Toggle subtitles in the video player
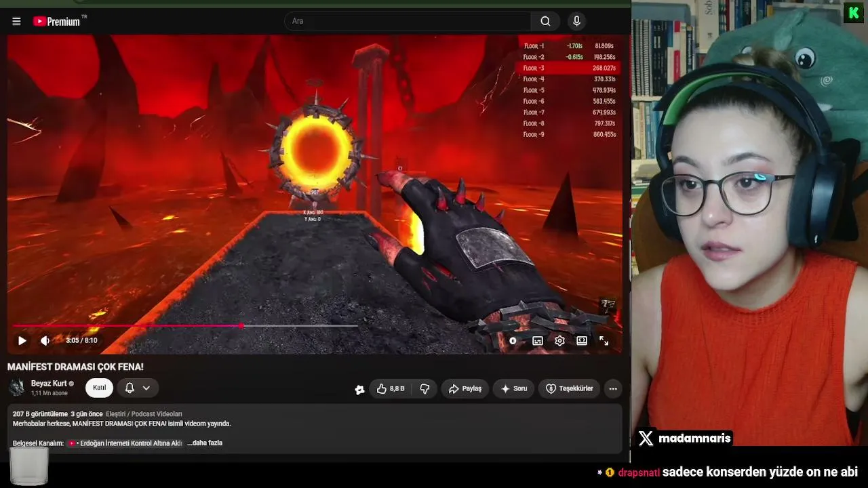Image resolution: width=868 pixels, height=488 pixels. (x=538, y=341)
